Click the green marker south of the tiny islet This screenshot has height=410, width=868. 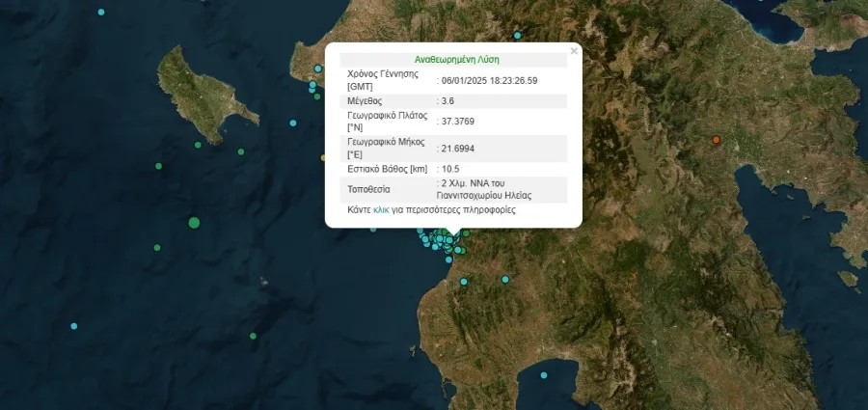253,336
